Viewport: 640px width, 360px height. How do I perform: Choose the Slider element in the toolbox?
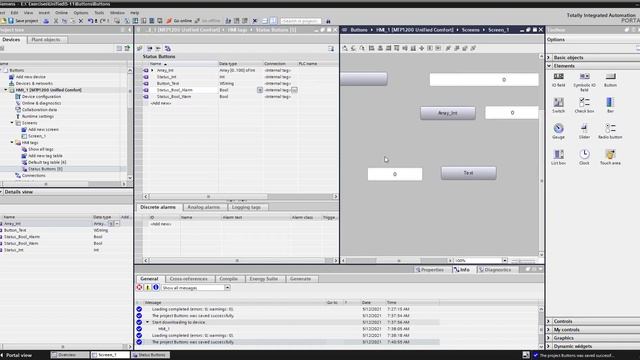pyautogui.click(x=584, y=131)
